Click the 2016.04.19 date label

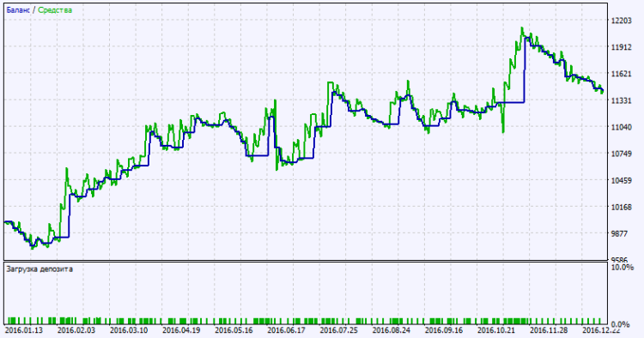181,329
